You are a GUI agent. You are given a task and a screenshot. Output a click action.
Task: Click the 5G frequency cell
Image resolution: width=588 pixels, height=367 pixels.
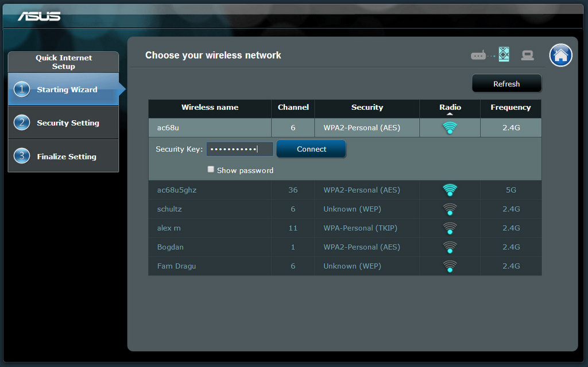point(510,190)
